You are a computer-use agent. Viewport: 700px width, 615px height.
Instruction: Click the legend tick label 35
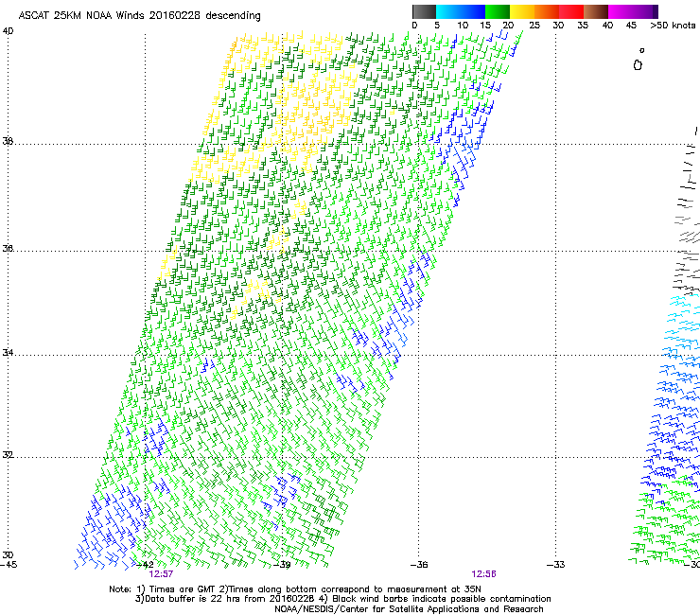[x=583, y=25]
